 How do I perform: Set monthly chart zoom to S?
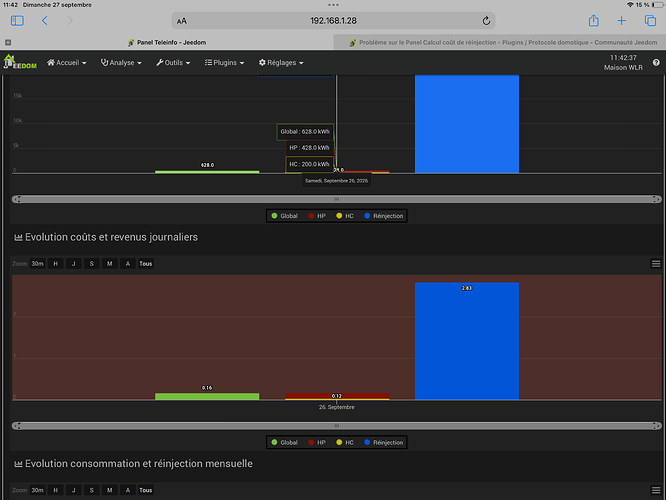[x=92, y=490]
